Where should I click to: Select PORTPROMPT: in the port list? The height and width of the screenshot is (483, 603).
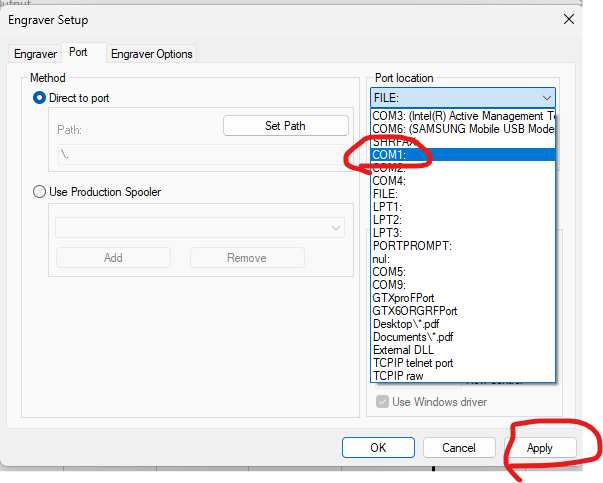(463, 246)
